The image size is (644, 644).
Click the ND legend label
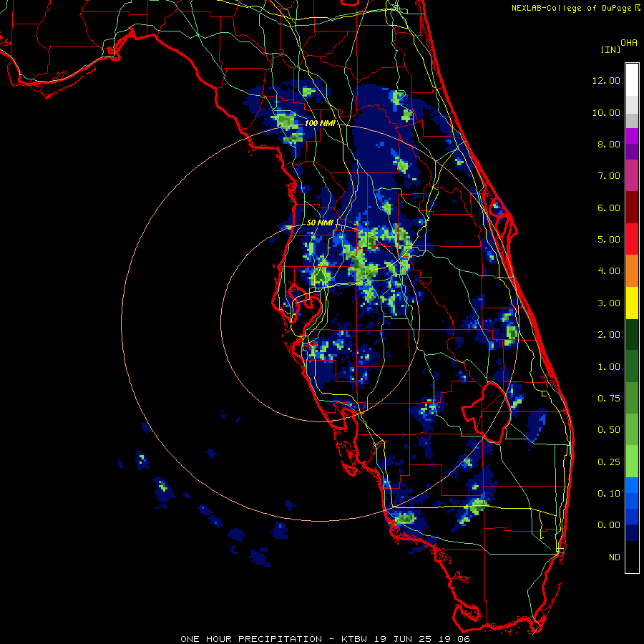click(615, 557)
